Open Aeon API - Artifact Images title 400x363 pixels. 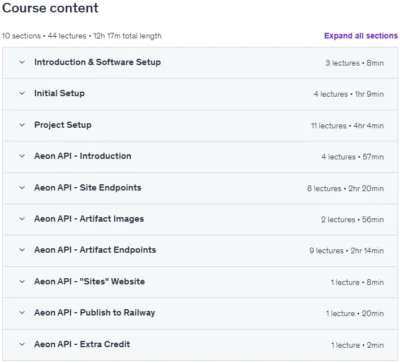point(89,219)
